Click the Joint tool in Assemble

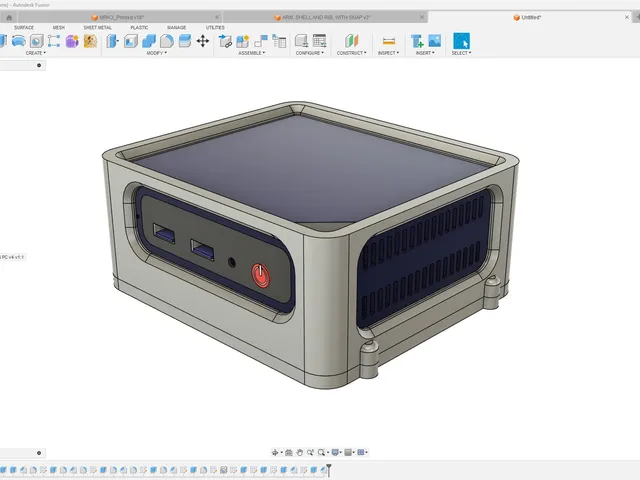click(261, 41)
